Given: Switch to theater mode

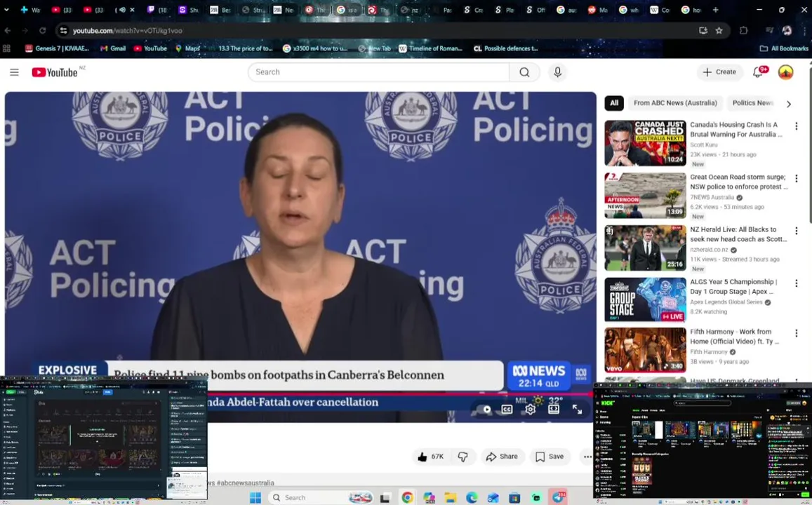Looking at the screenshot, I should tap(554, 410).
